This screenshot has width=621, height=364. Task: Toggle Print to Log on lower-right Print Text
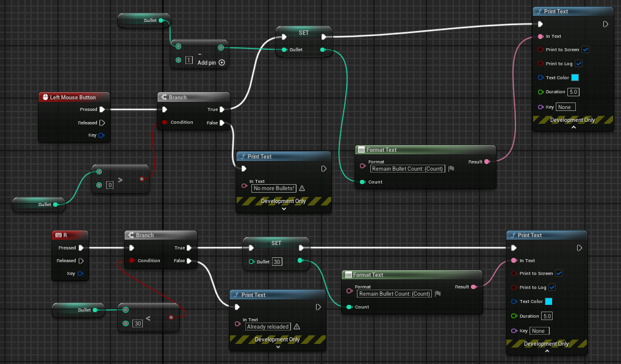click(x=552, y=287)
